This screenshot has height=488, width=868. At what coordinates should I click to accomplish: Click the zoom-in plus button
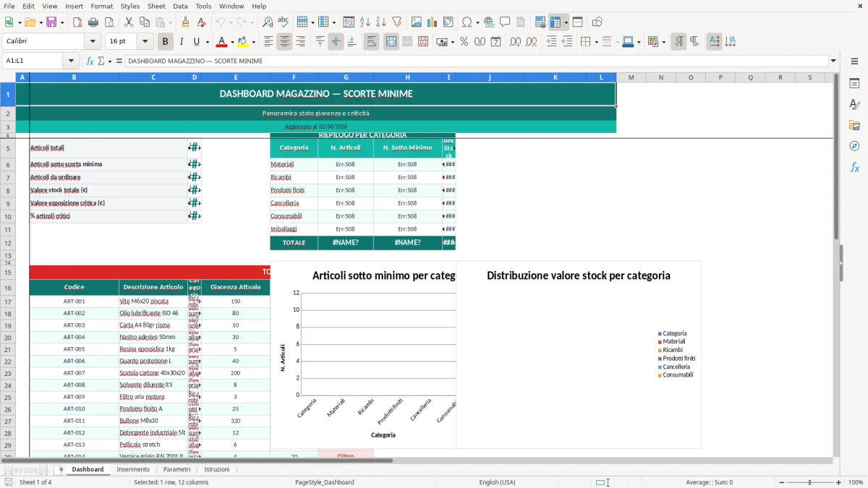coord(839,482)
